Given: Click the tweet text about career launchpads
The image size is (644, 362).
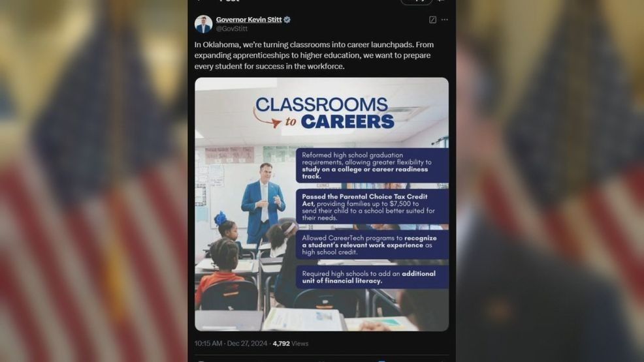Looking at the screenshot, I should (x=314, y=55).
